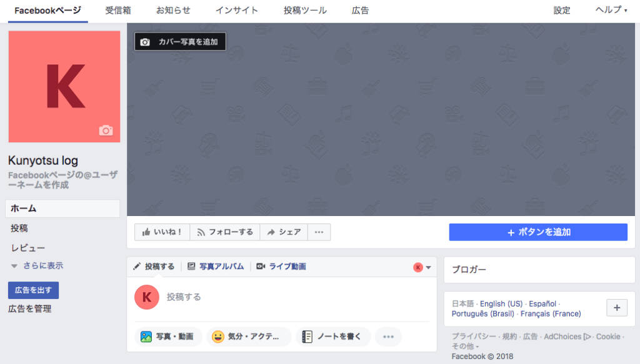The image size is (640, 364).
Task: Open the Cookie footer link
Action: (607, 337)
